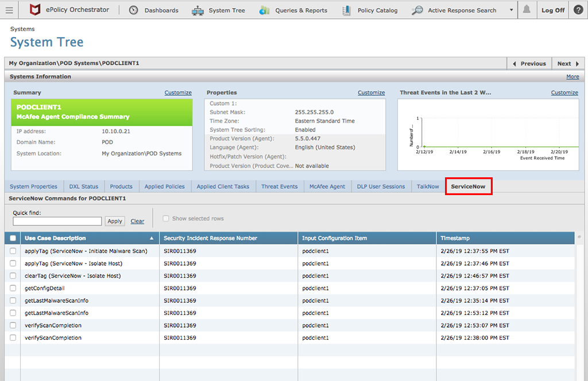Go to the Previous system
588x381 pixels.
(529, 64)
